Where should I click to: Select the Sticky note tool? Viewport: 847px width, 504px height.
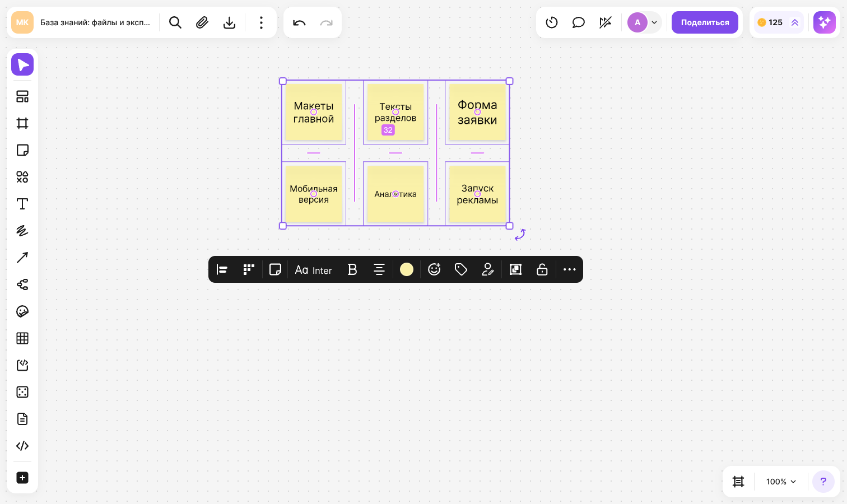[x=22, y=150]
